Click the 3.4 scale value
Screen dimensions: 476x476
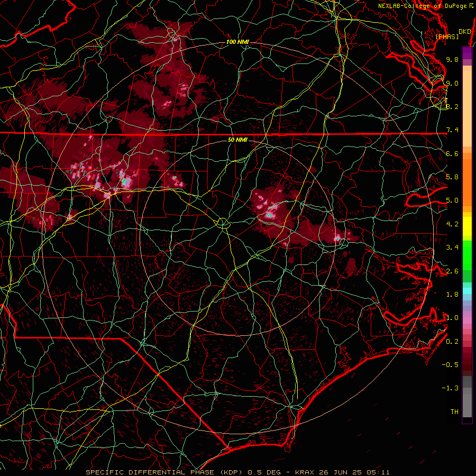click(452, 248)
